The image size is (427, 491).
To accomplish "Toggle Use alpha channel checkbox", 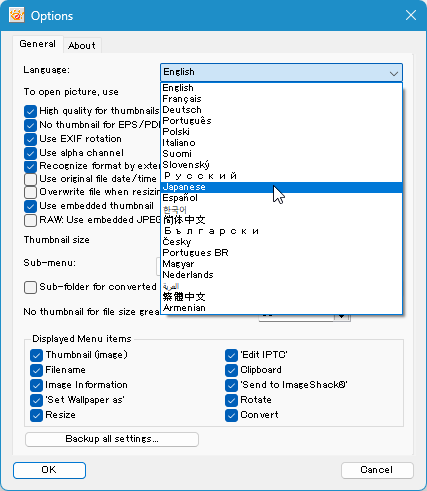I will (30, 153).
